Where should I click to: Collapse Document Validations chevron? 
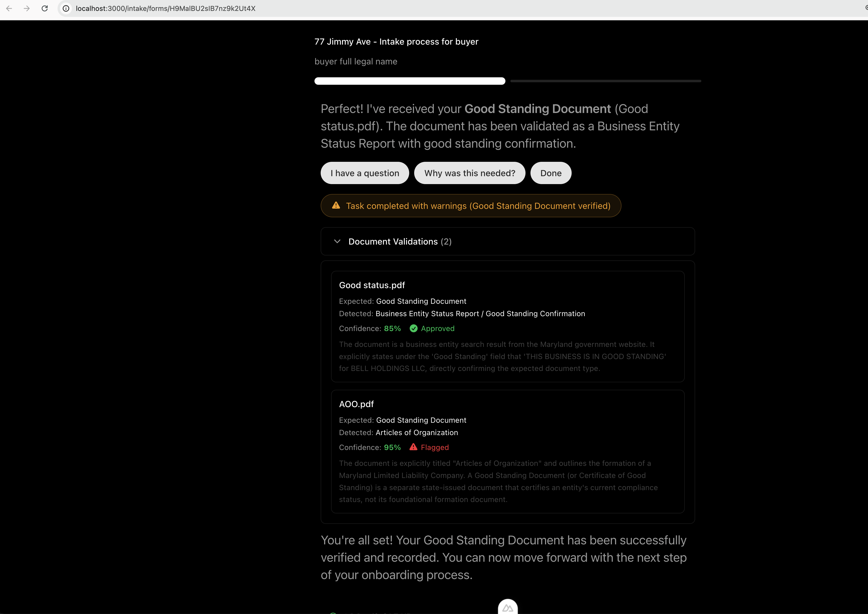337,241
